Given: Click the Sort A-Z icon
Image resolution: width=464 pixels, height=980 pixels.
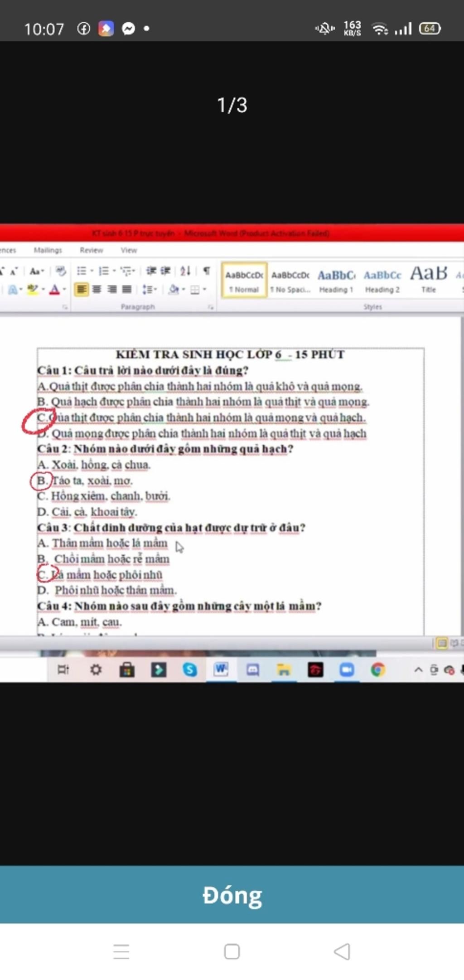Looking at the screenshot, I should 185,271.
